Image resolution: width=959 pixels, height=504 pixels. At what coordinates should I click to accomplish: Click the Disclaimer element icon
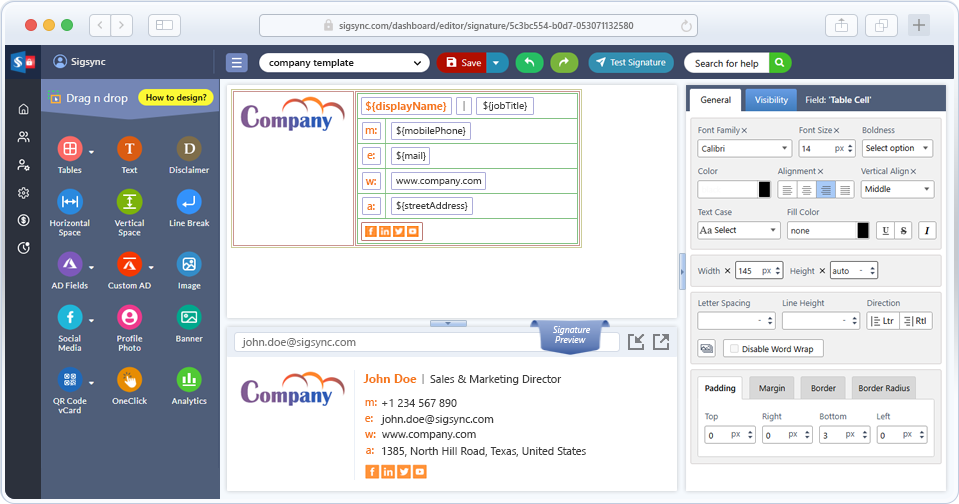point(189,150)
